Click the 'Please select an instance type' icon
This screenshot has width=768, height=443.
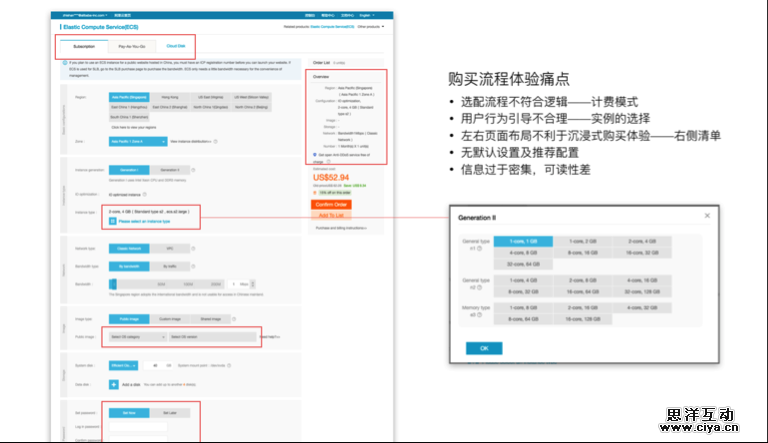(114, 222)
